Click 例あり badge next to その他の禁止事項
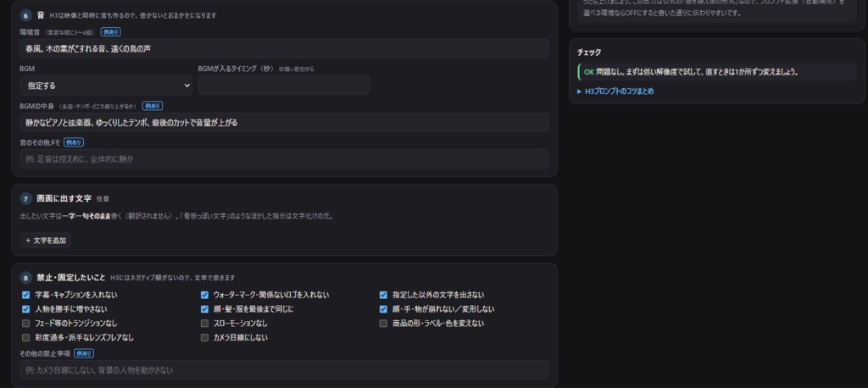 (84, 353)
